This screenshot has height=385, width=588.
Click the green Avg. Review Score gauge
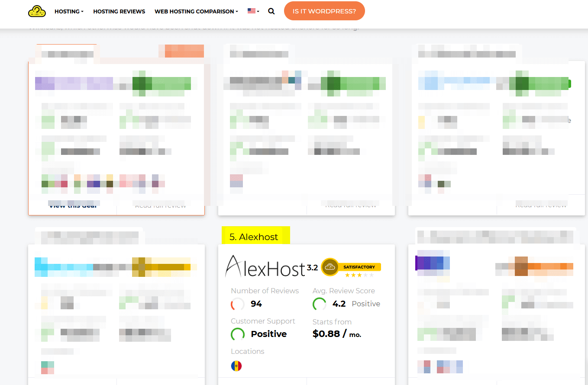(x=320, y=304)
